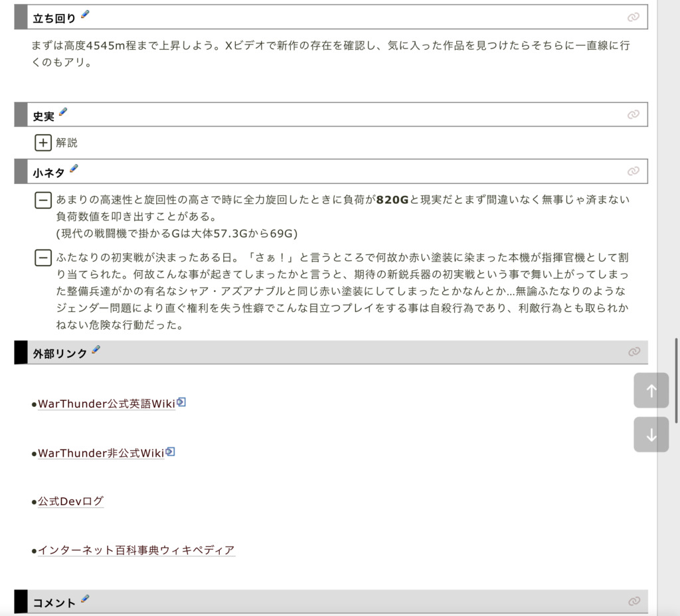Expand the 解説 collapsed section
This screenshot has height=616, width=680.
click(43, 143)
